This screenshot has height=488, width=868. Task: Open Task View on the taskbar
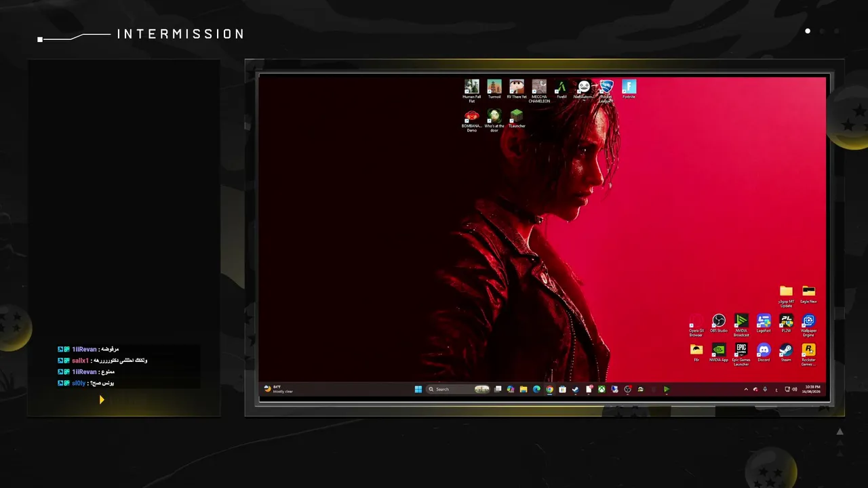(498, 389)
